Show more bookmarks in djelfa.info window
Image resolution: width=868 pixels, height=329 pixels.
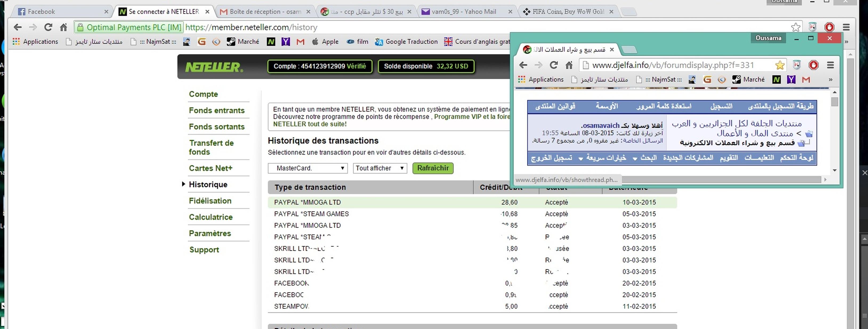[x=830, y=79]
